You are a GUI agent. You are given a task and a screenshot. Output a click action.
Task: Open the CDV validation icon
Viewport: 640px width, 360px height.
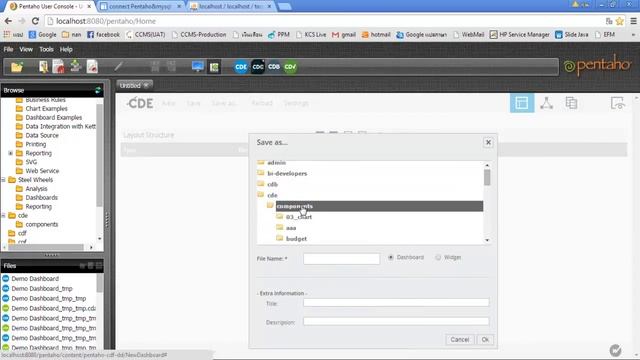[290, 67]
